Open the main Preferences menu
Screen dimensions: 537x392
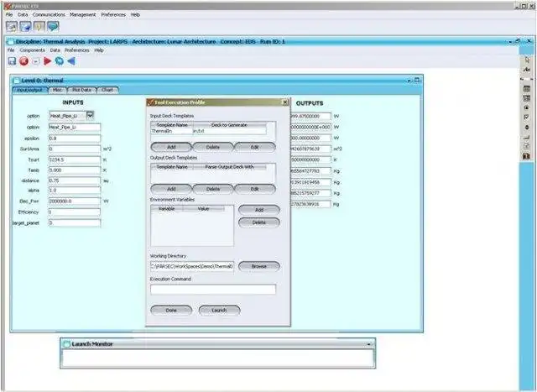click(x=113, y=15)
